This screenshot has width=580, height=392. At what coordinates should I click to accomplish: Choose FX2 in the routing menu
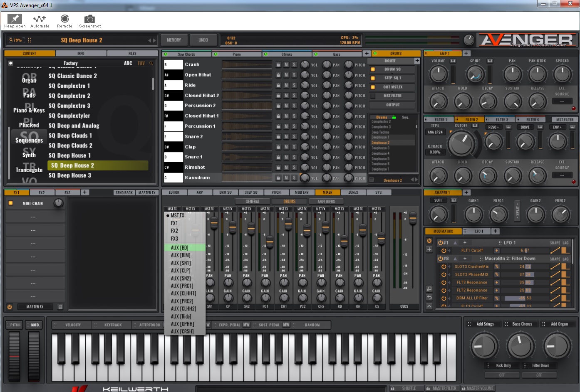coord(185,231)
